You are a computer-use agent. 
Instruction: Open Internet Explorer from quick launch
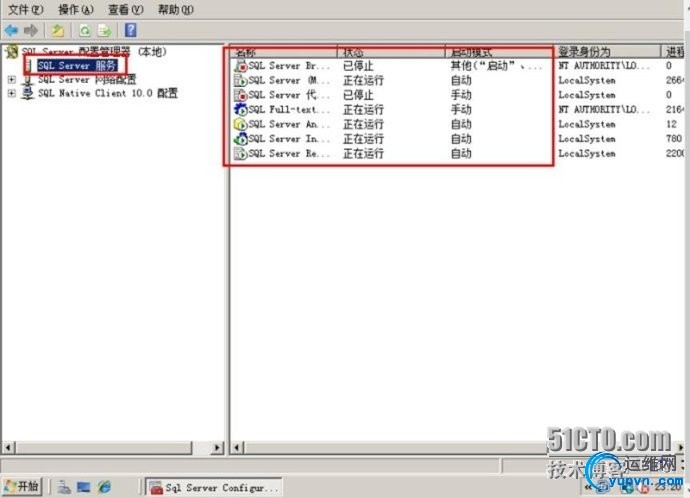(x=105, y=487)
